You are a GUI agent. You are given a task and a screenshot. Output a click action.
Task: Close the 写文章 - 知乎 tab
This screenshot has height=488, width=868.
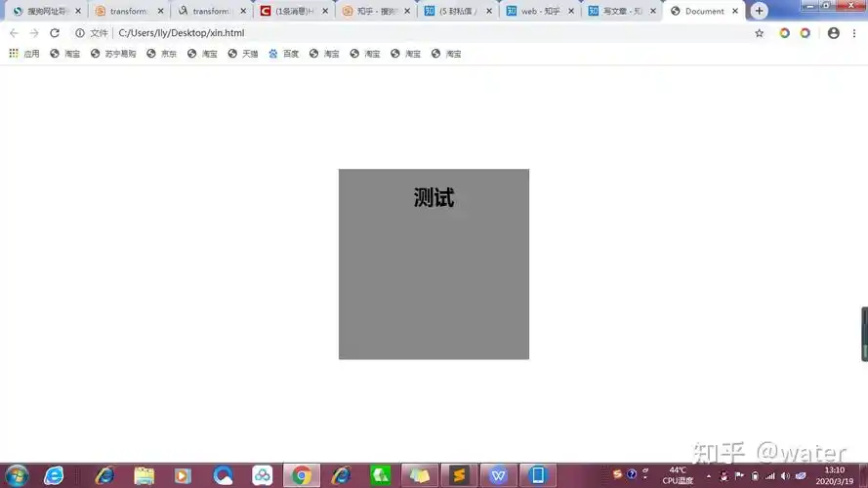tap(653, 11)
